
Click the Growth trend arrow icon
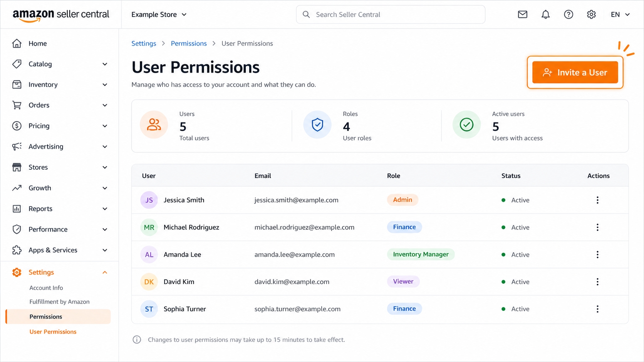click(x=17, y=188)
